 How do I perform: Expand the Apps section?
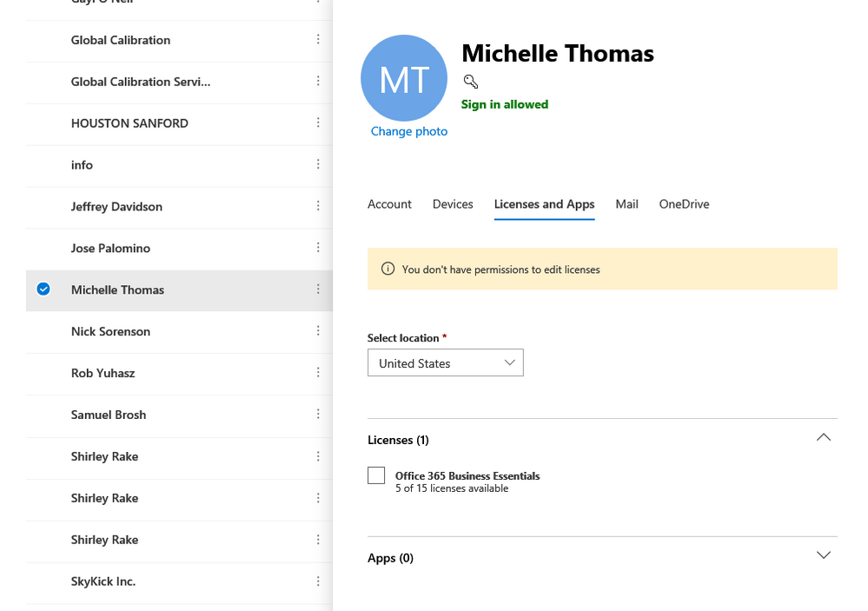coord(823,555)
